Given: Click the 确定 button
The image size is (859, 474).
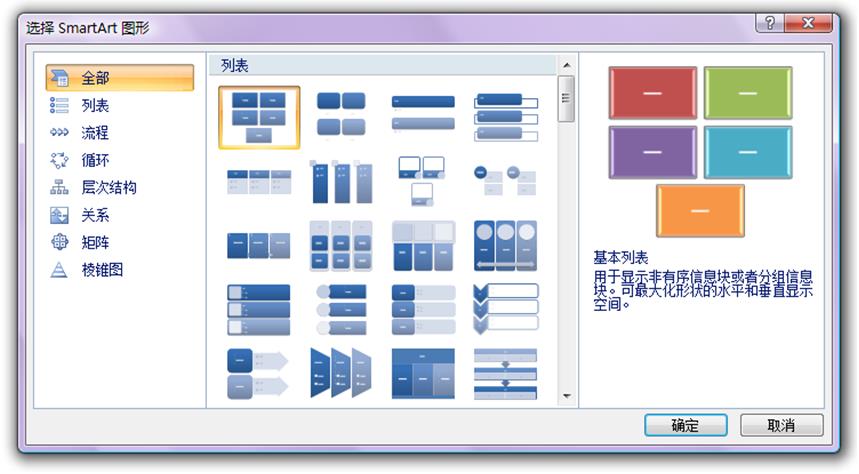Looking at the screenshot, I should coord(685,425).
